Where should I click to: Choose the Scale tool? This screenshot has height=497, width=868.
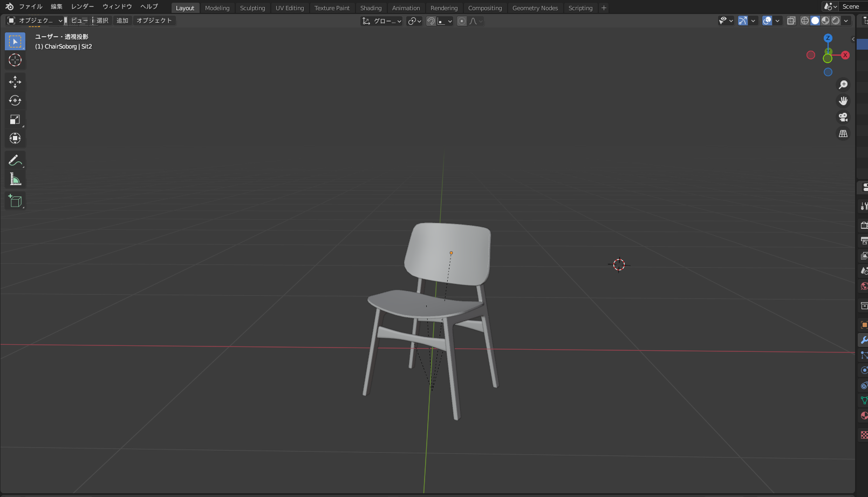15,120
